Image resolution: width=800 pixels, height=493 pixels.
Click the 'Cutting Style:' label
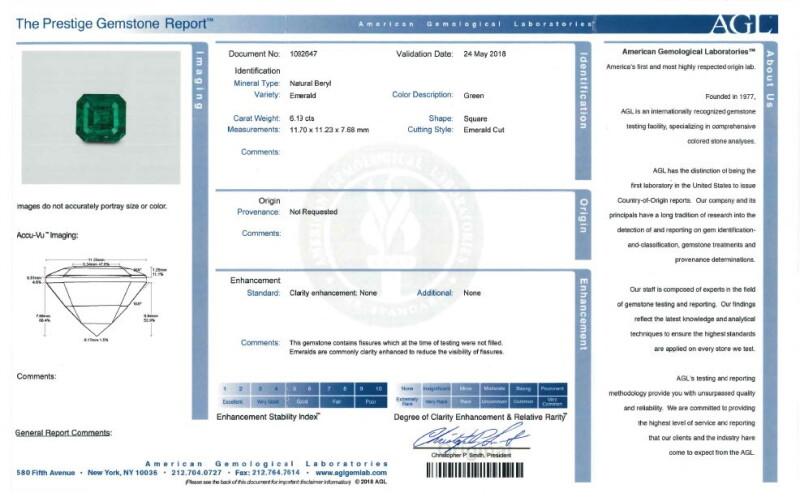tap(430, 130)
